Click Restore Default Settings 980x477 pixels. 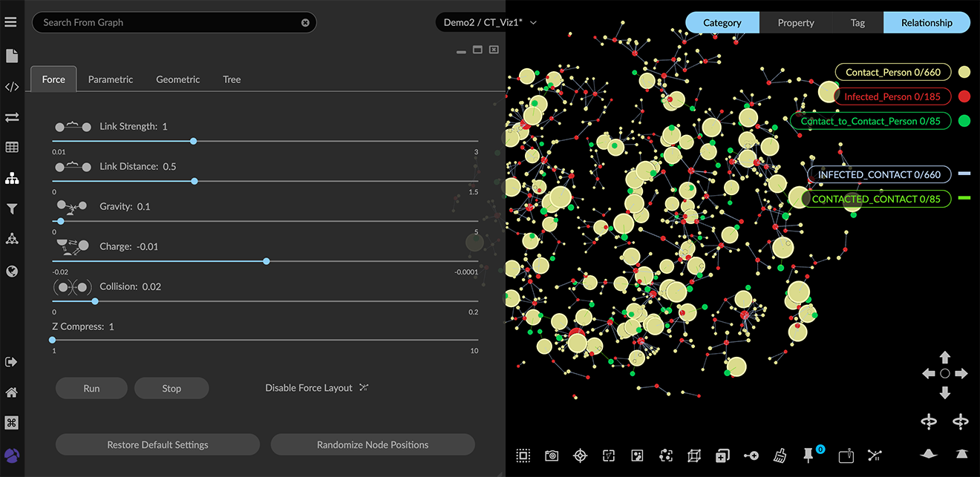(157, 444)
